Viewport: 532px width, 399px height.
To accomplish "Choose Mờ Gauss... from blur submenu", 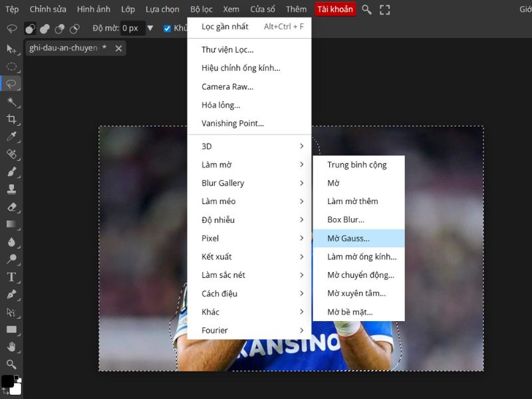I will (358, 238).
